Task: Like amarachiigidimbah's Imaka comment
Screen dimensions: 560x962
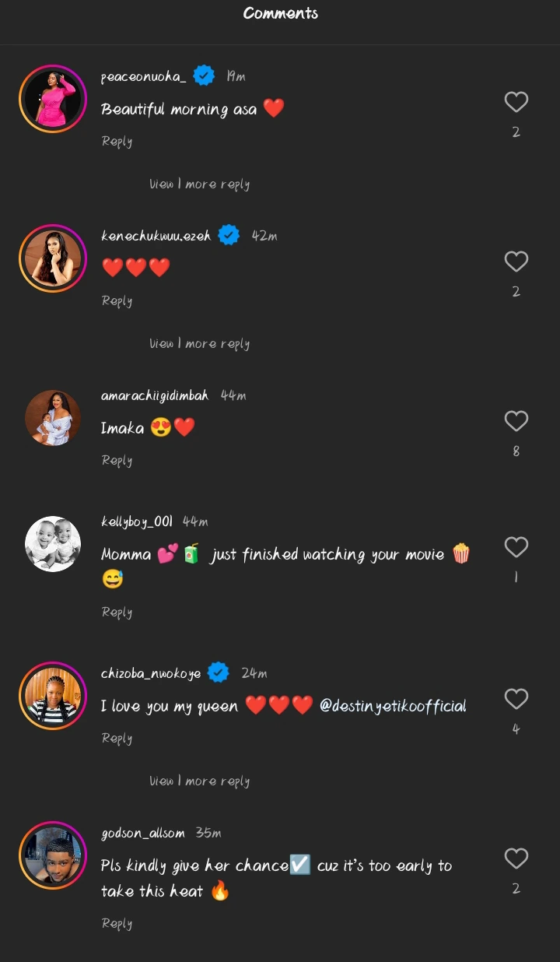Action: (516, 421)
